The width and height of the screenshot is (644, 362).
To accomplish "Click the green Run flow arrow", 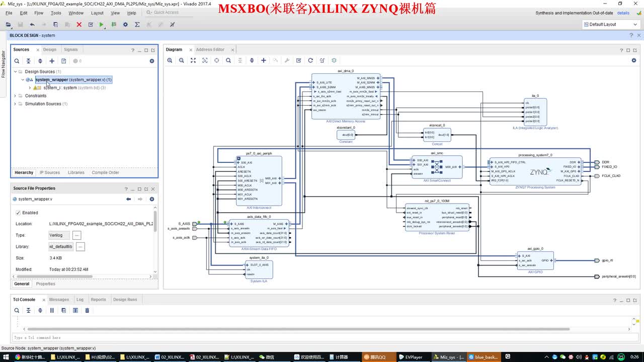I will pos(102,24).
